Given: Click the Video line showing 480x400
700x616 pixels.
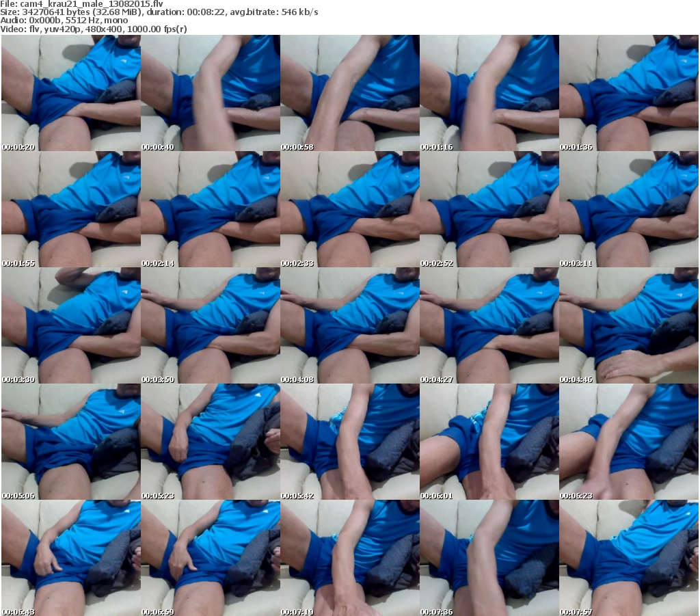Looking at the screenshot, I should (93, 29).
